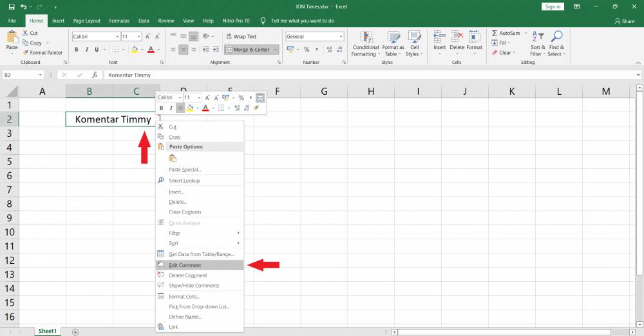Increase decimal places in ribbon
Viewport: 644px width, 336px height.
[x=329, y=50]
